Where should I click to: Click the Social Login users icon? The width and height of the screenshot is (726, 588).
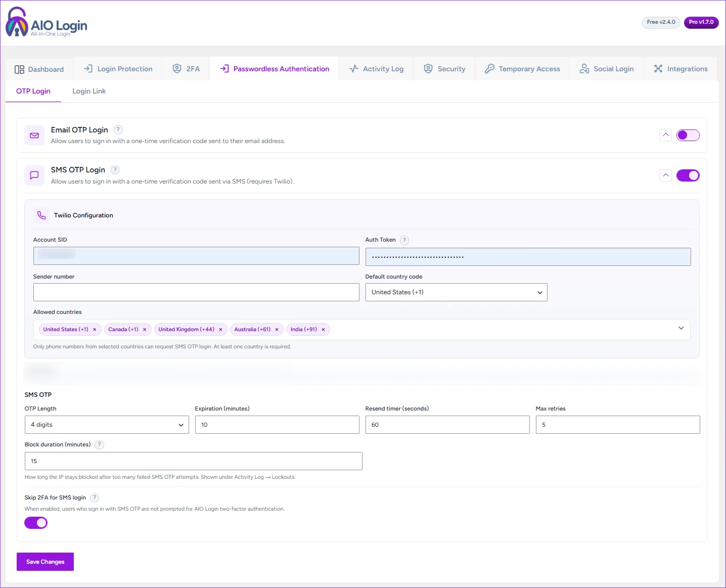[x=584, y=69]
